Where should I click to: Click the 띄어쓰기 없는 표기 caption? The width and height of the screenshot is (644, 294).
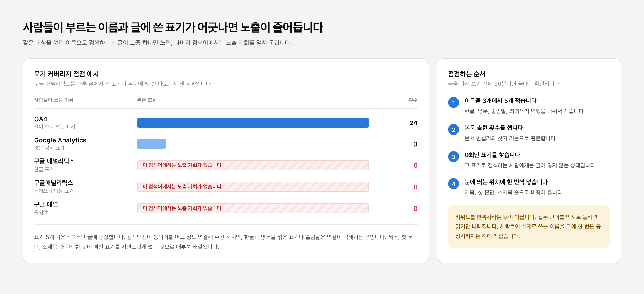point(54,191)
